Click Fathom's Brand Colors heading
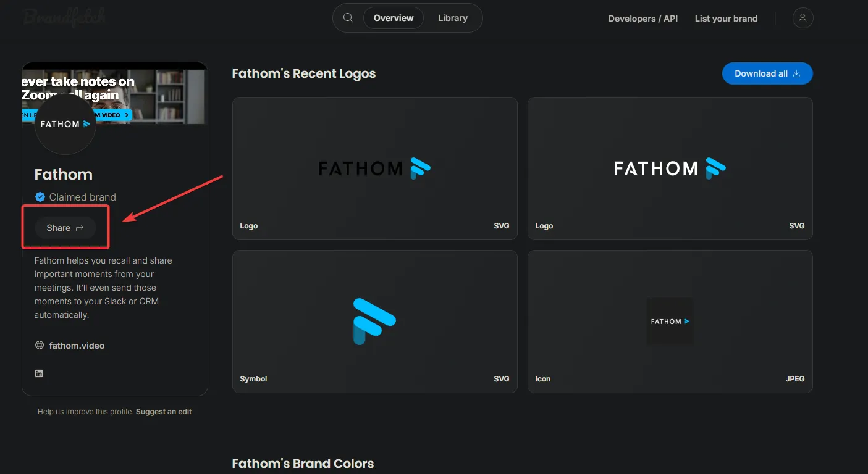This screenshot has height=474, width=868. tap(303, 464)
